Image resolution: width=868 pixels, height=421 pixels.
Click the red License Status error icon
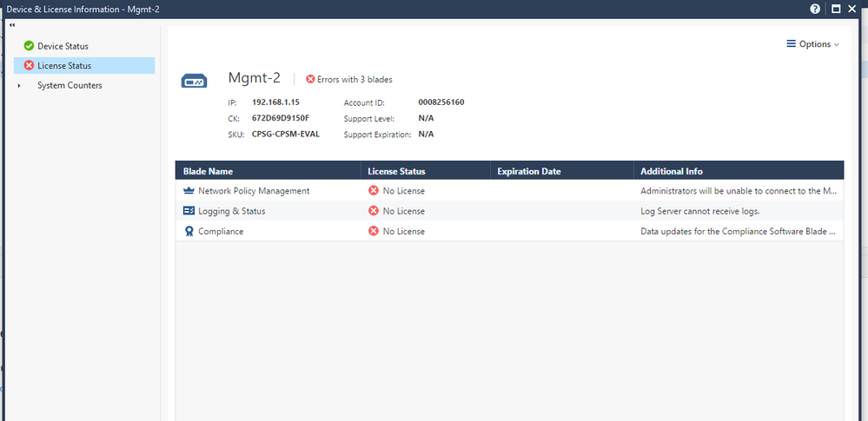point(29,66)
